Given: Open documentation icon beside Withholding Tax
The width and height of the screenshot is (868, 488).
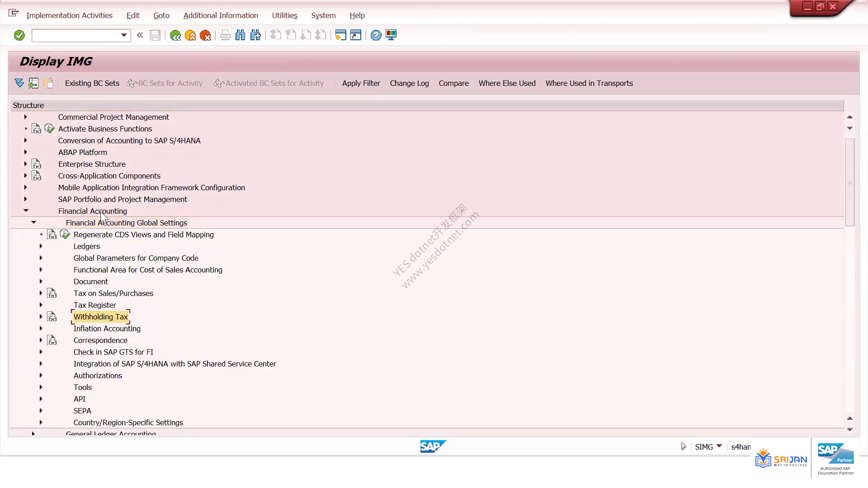Looking at the screenshot, I should pyautogui.click(x=52, y=317).
